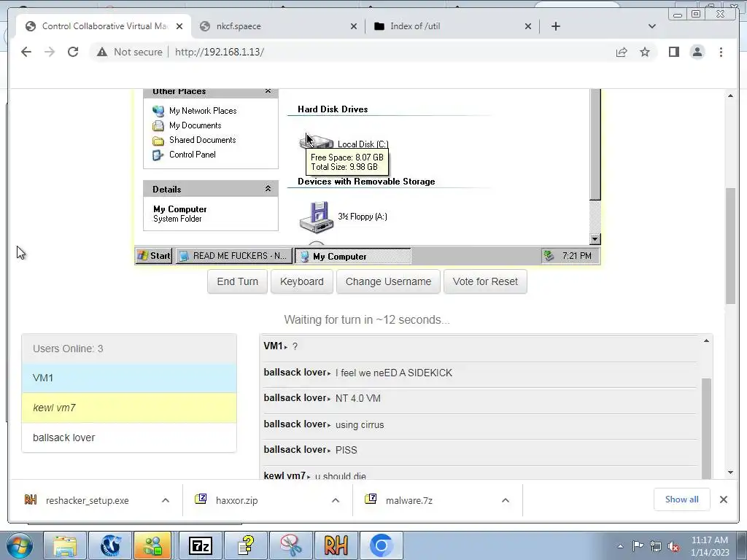This screenshot has height=560, width=747.
Task: Click the chat message 'NT 4.0 VM'
Action: coord(357,398)
